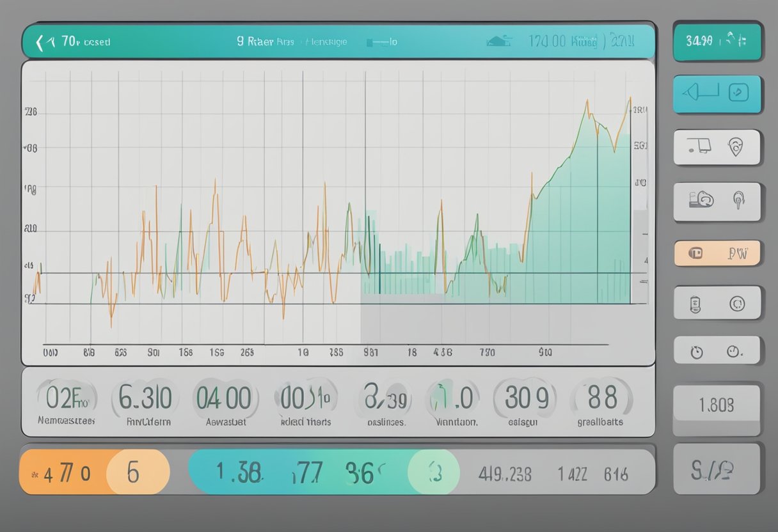Toggle the teal return-arrow control below the 3490 display

701,91
